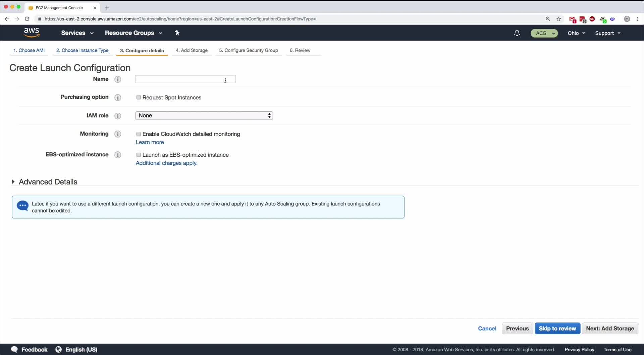Open the Ohio region dropdown

point(576,33)
